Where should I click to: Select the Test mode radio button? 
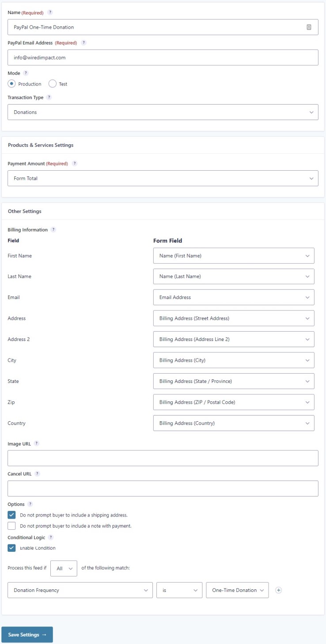(x=53, y=84)
